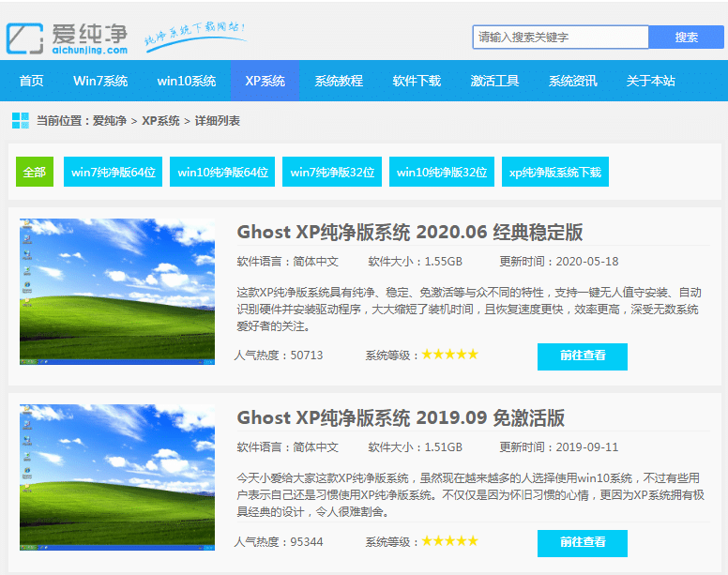This screenshot has height=575, width=728.
Task: Select win10系统 in the navigation bar
Action: point(186,81)
